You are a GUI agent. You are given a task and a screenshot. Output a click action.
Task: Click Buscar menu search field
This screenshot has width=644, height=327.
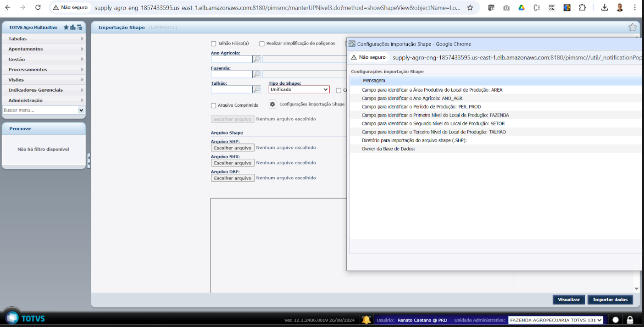click(x=40, y=110)
